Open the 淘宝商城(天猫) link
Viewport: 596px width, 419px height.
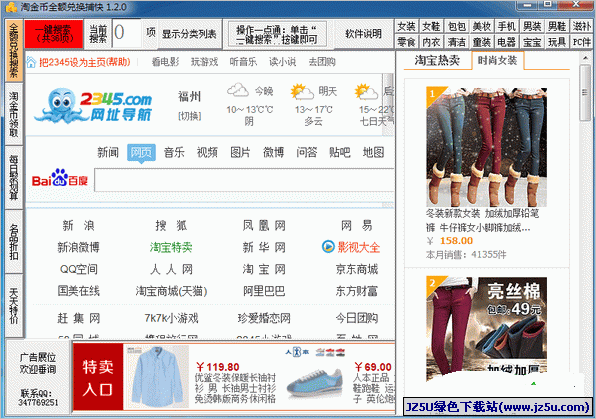171,291
